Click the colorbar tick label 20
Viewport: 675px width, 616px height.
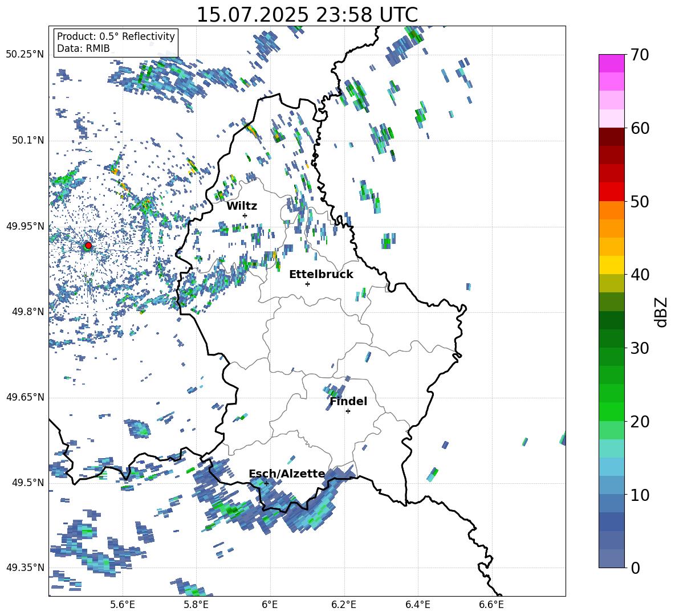(x=640, y=421)
